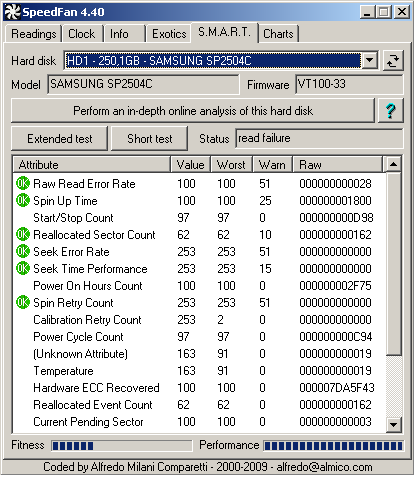Click raw value 000000001800
414x477 pixels.
pos(335,201)
